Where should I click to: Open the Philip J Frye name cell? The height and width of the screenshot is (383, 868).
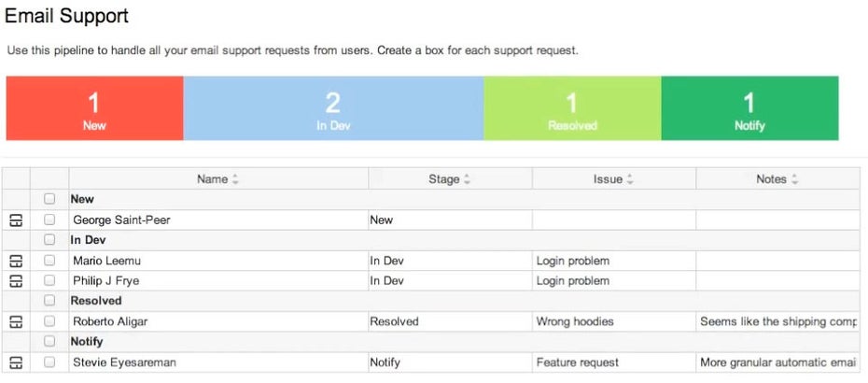click(218, 280)
